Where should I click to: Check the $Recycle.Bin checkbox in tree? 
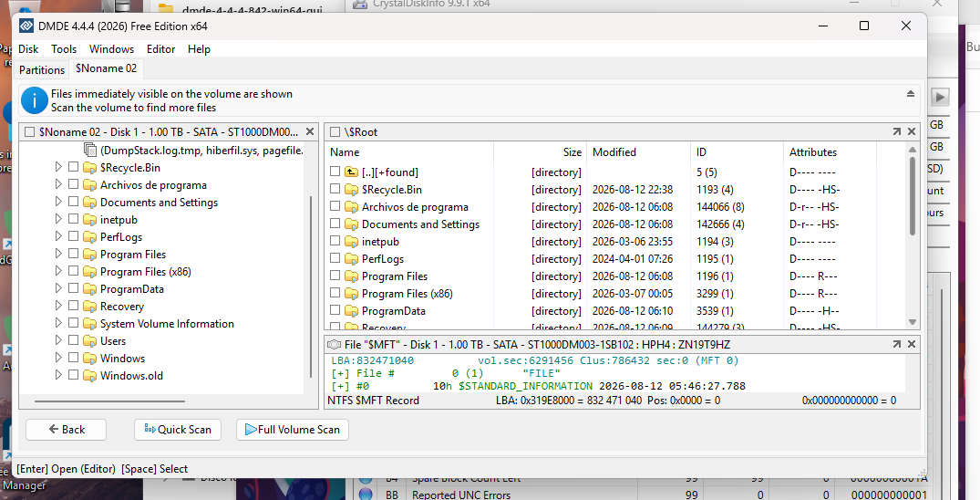[73, 167]
